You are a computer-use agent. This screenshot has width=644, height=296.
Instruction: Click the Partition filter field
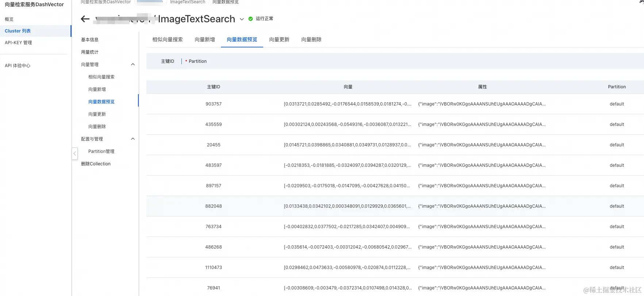point(198,61)
